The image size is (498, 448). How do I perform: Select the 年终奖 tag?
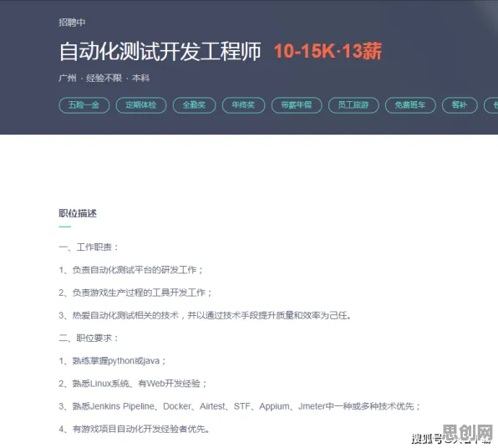tap(243, 105)
